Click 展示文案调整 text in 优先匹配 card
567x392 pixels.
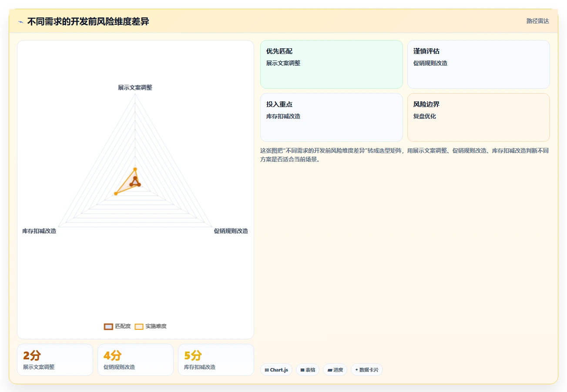283,63
